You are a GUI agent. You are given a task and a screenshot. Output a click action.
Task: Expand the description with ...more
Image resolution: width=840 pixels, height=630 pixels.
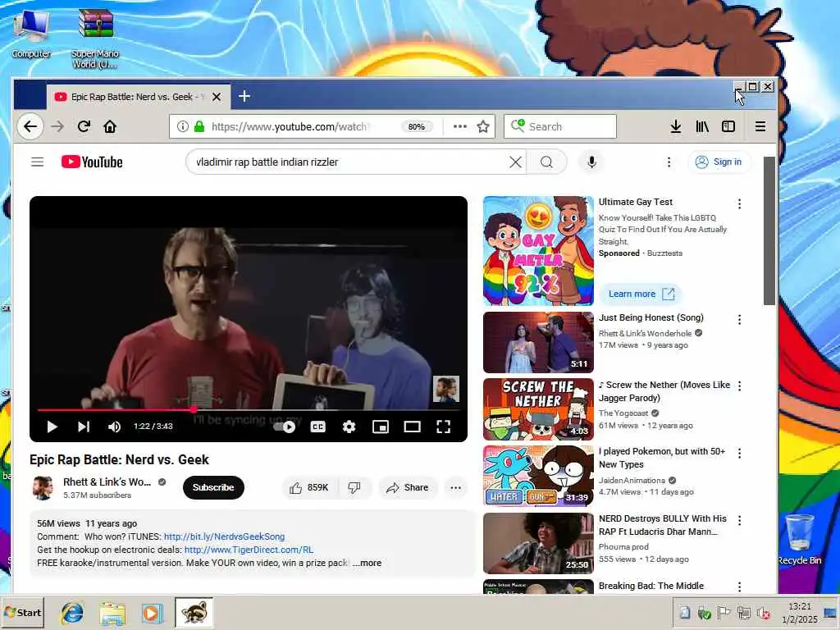click(367, 563)
